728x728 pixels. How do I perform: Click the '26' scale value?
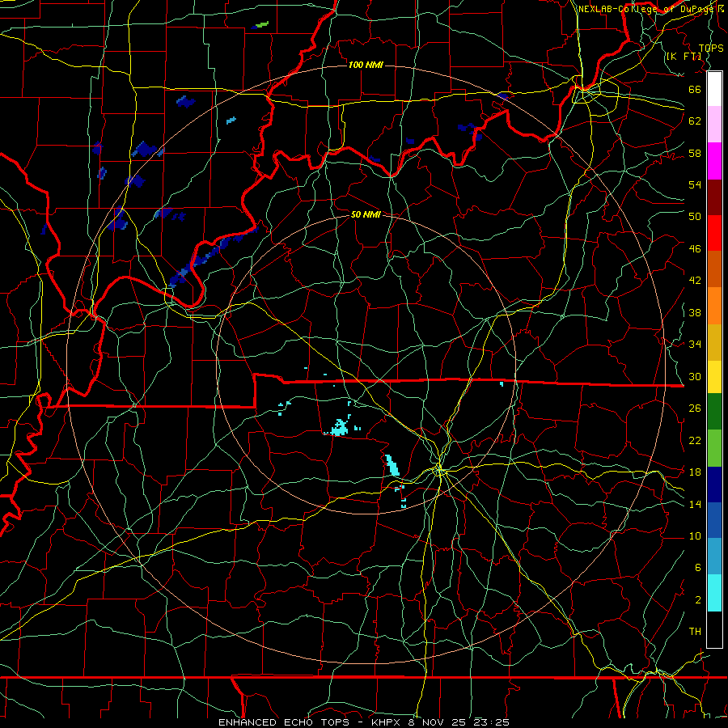tap(695, 408)
